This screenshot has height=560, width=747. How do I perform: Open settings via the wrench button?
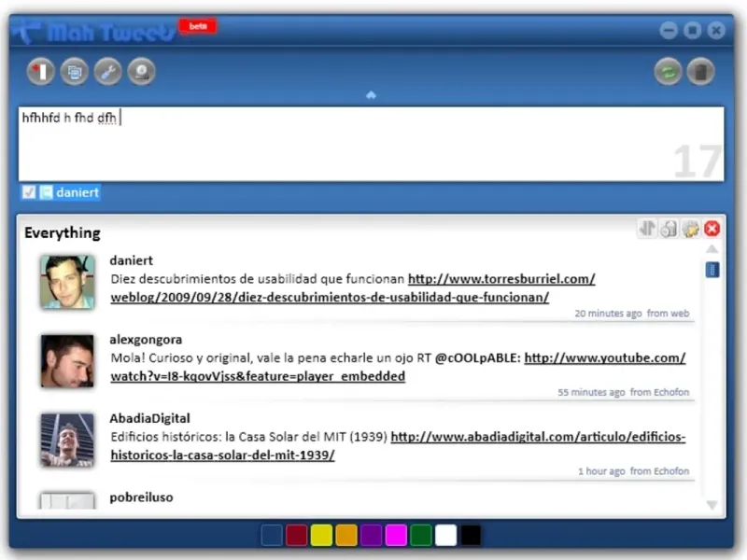click(107, 72)
